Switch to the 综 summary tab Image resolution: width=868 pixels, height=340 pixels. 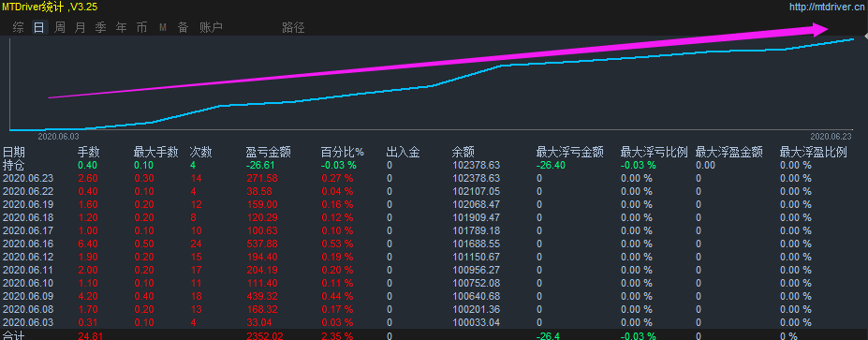coord(19,28)
